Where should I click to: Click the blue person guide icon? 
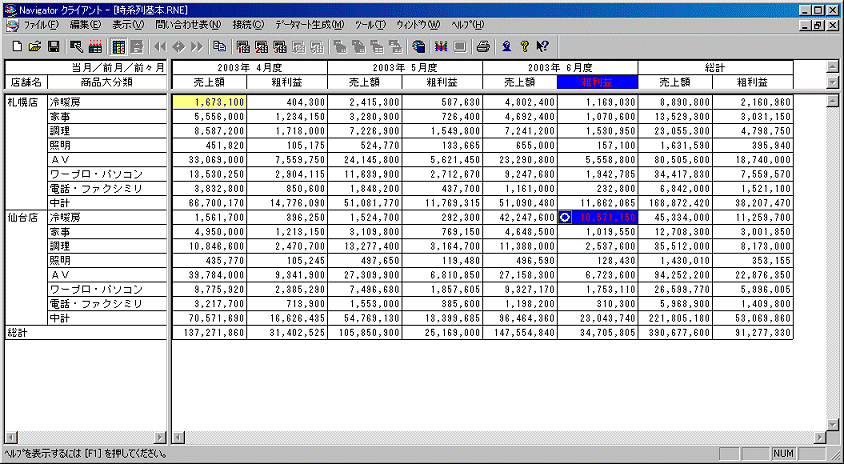click(506, 47)
